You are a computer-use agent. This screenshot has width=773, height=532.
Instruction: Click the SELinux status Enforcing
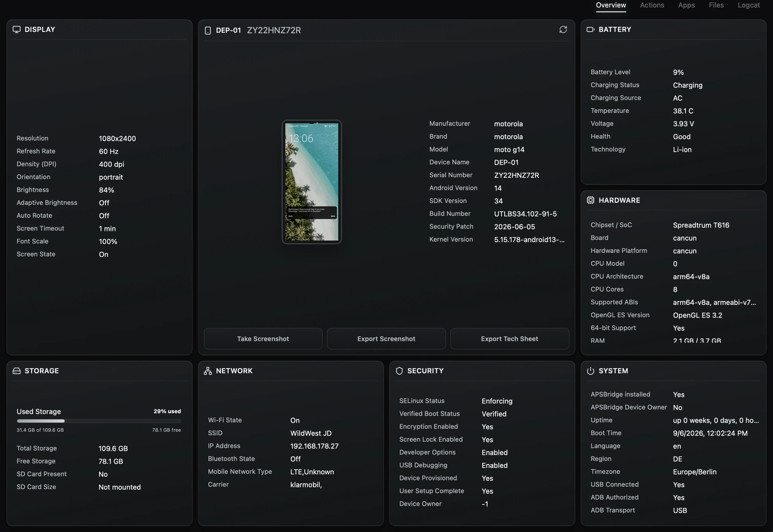tap(497, 401)
